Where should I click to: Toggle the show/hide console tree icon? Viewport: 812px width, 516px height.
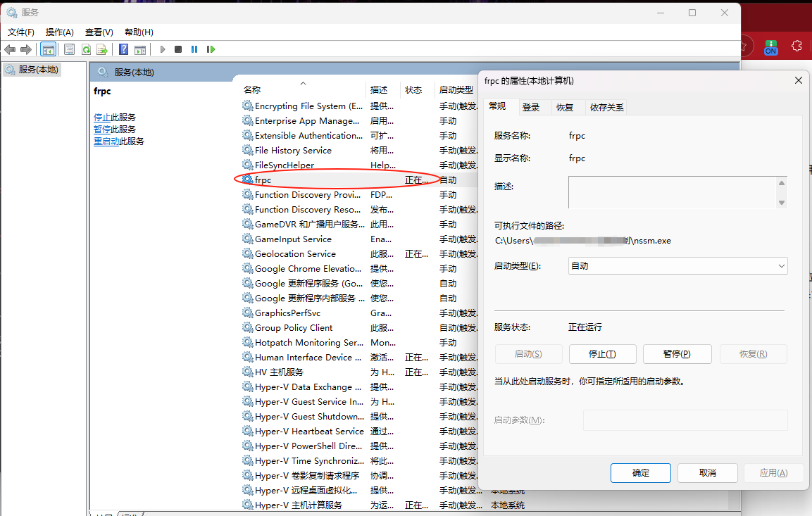(49, 49)
